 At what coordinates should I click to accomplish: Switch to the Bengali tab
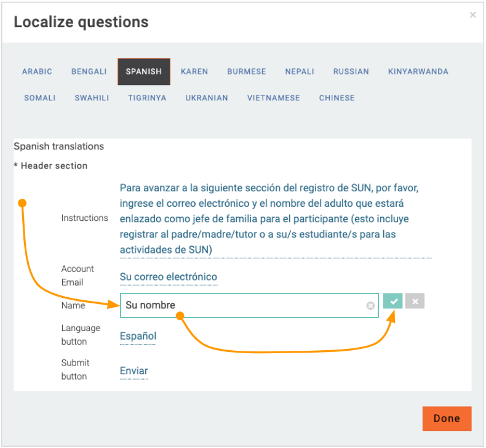[x=89, y=71]
